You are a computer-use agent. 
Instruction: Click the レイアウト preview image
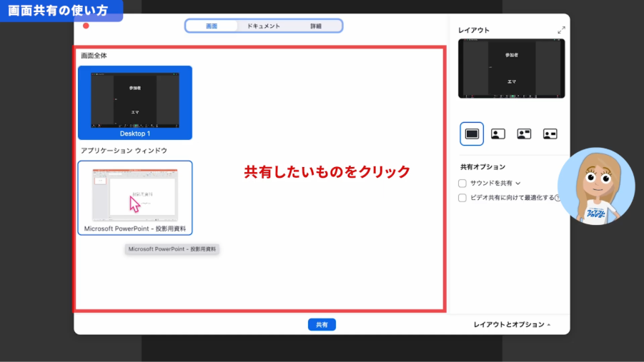coord(511,69)
